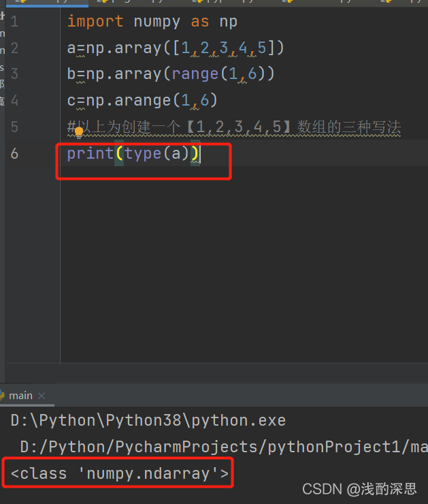
Task: Click the output "<class 'numpy.ndarray'>"
Action: 120,473
